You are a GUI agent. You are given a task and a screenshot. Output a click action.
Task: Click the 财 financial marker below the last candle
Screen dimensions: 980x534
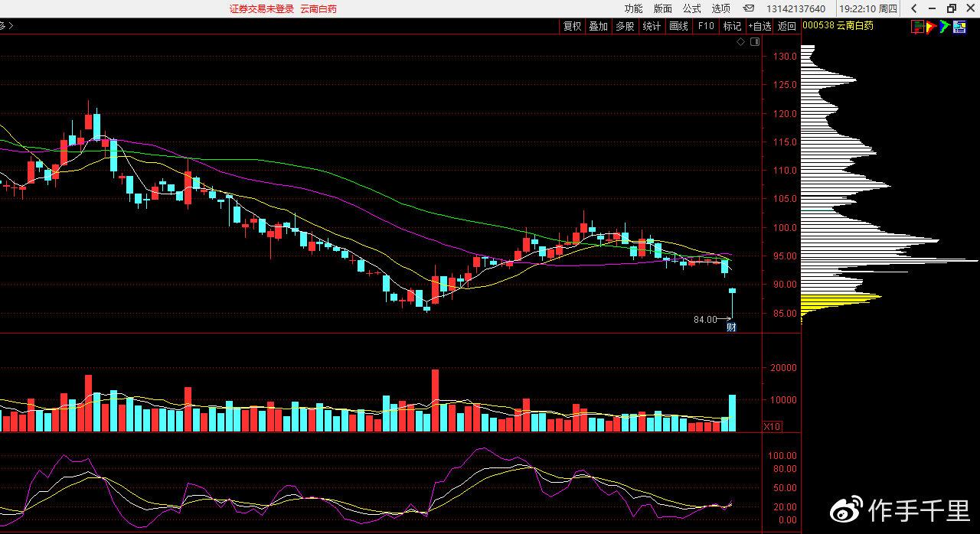731,327
